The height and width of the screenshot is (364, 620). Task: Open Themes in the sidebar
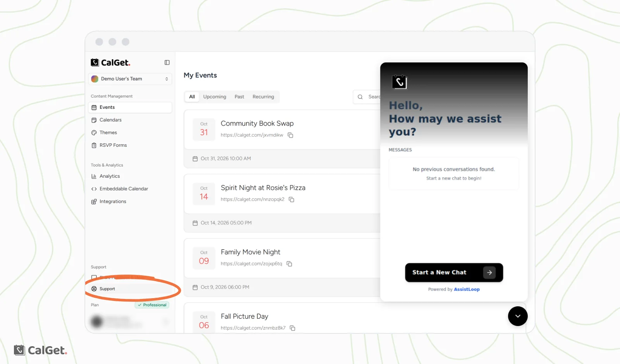[x=130, y=132]
